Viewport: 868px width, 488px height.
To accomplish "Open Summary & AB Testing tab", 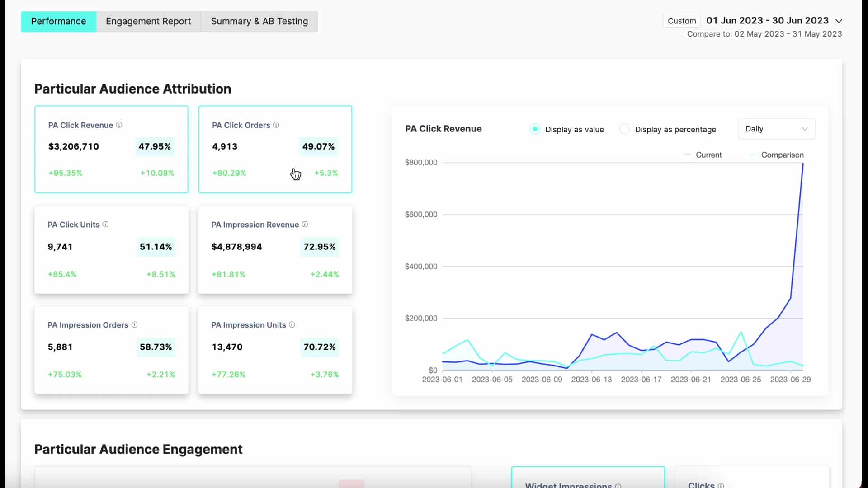I will click(259, 21).
